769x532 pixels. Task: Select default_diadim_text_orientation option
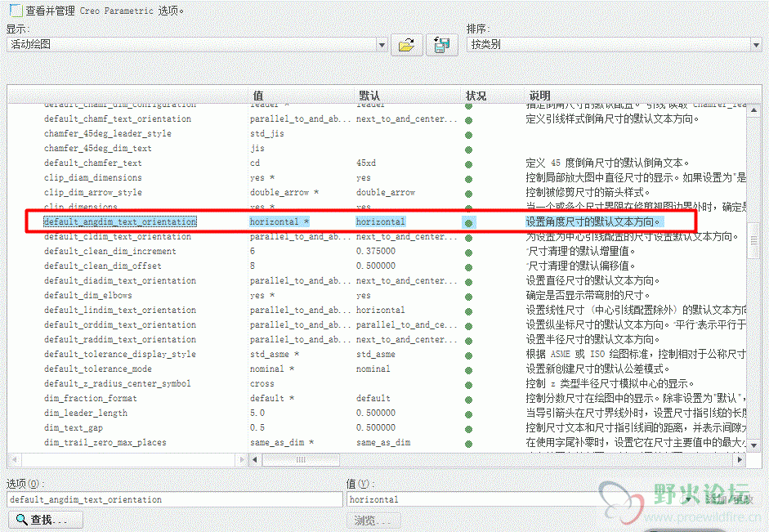[119, 280]
